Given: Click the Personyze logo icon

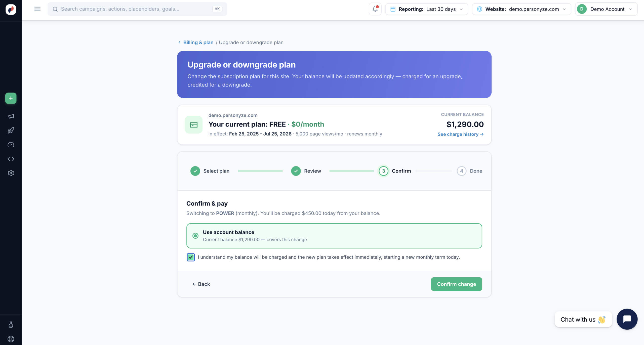Looking at the screenshot, I should pos(11,10).
